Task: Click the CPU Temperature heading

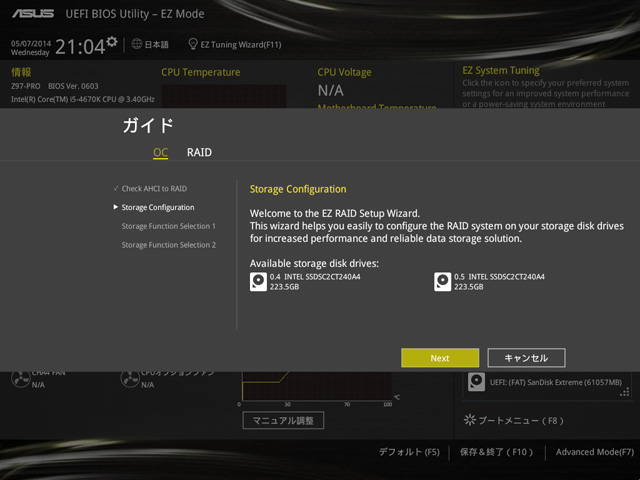Action: 201,72
